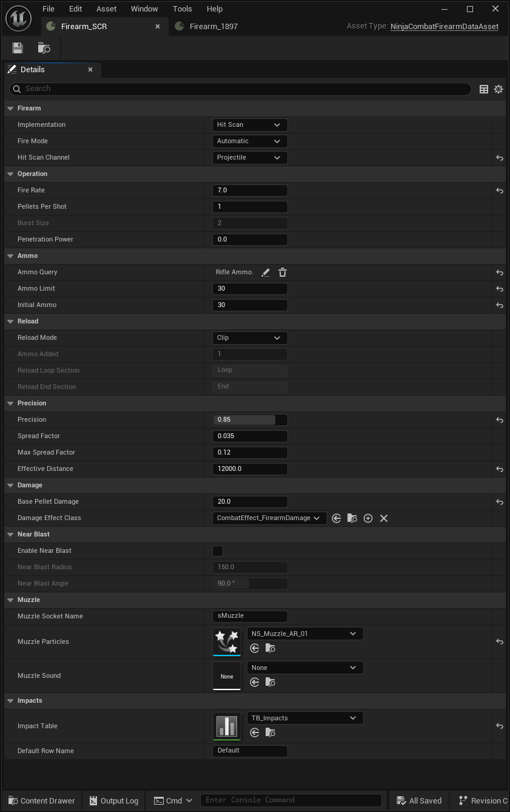Browse to Muzzle Sound asset in Content Browser
Image resolution: width=510 pixels, height=812 pixels.
(270, 682)
